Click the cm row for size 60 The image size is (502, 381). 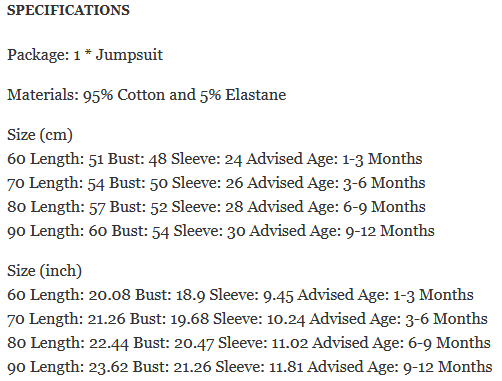(x=215, y=159)
